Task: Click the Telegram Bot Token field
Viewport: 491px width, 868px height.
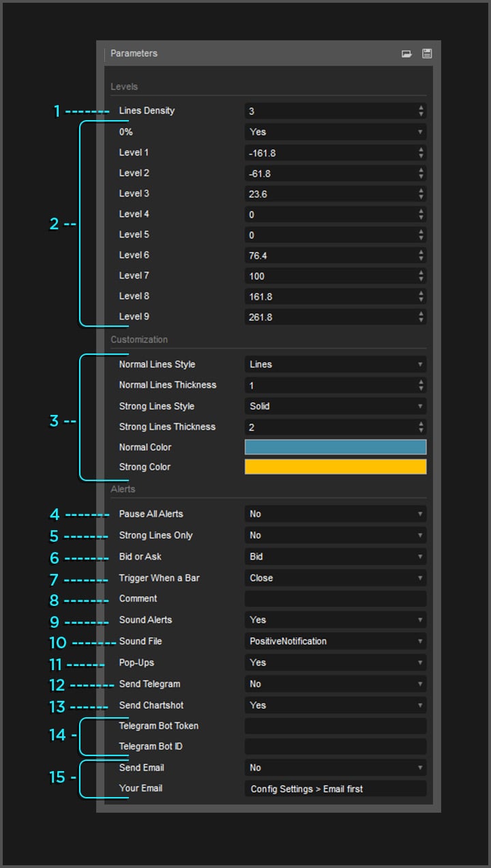Action: [x=336, y=726]
